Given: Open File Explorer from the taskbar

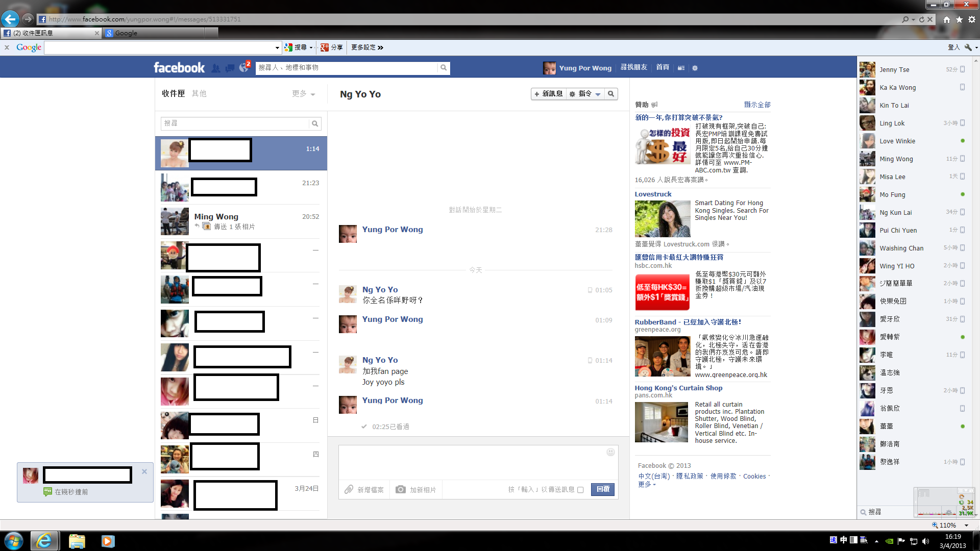Looking at the screenshot, I should pos(77,541).
